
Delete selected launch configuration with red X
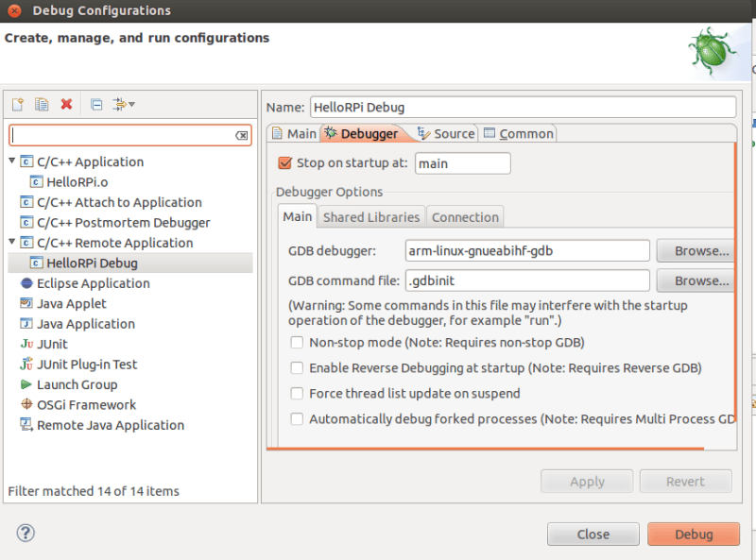(66, 104)
